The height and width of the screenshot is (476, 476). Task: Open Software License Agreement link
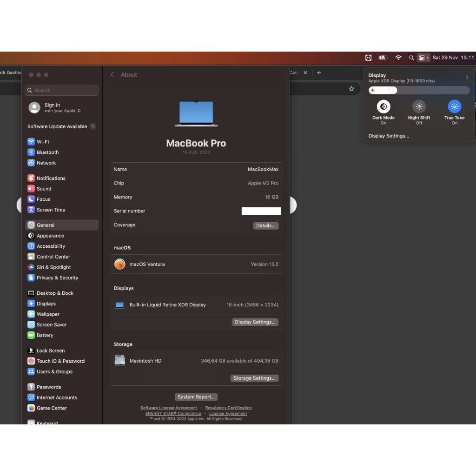pos(168,408)
